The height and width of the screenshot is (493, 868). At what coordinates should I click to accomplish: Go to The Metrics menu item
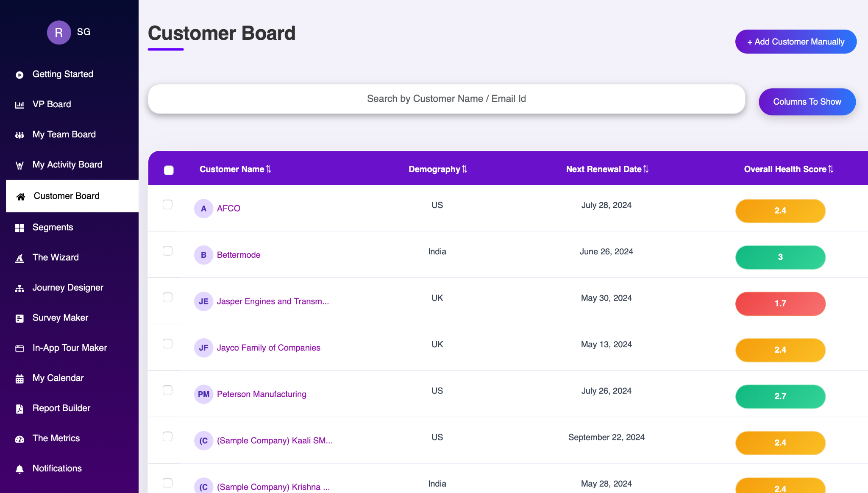pos(56,438)
